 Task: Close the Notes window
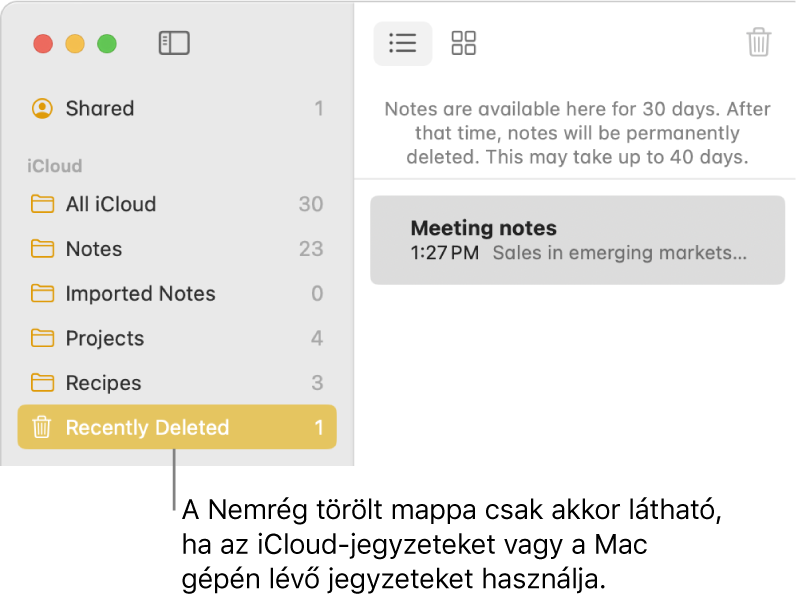pyautogui.click(x=43, y=44)
